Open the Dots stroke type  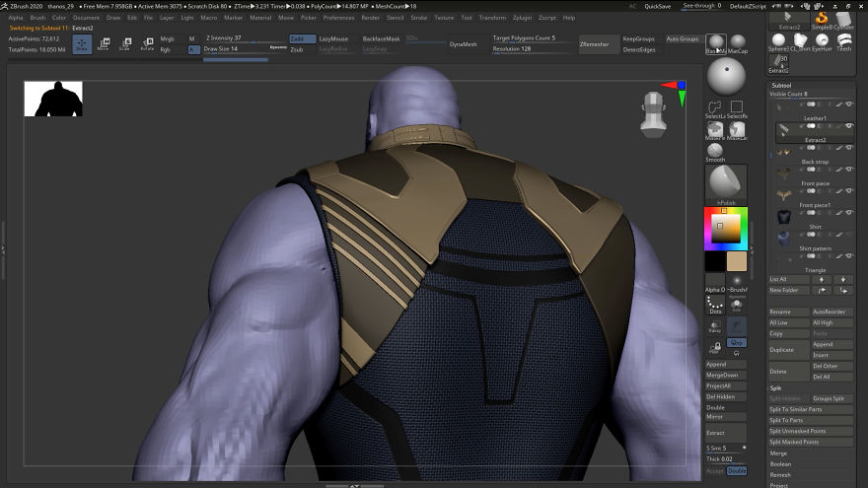(715, 305)
